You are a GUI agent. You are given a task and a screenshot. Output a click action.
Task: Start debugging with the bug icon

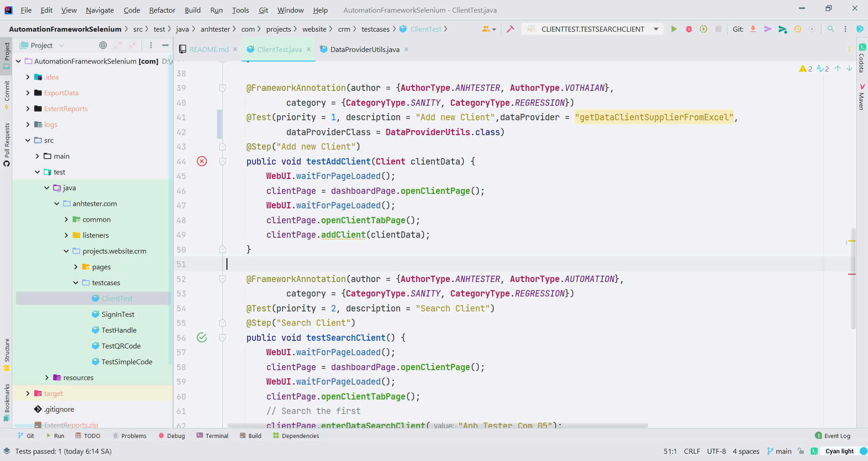[689, 29]
